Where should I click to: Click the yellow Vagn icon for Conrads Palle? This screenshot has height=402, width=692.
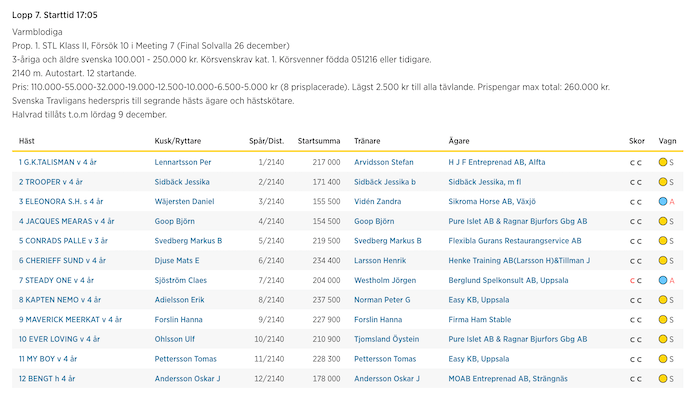[x=662, y=241]
